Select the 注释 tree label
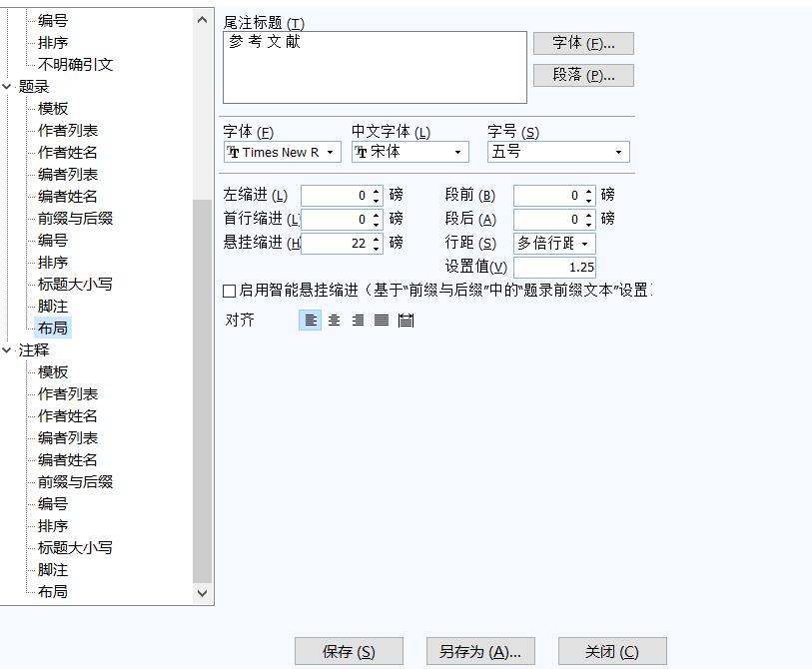This screenshot has width=812, height=669. tap(34, 350)
